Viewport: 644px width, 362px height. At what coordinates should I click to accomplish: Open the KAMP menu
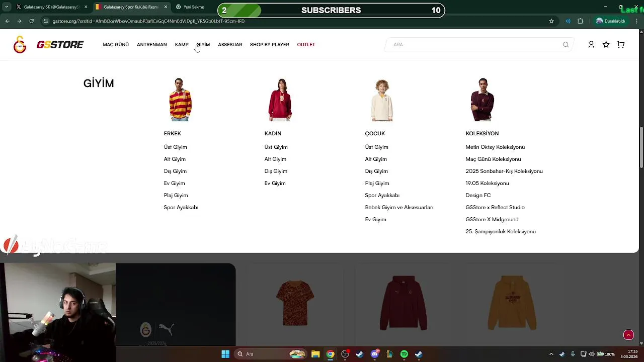point(182,45)
